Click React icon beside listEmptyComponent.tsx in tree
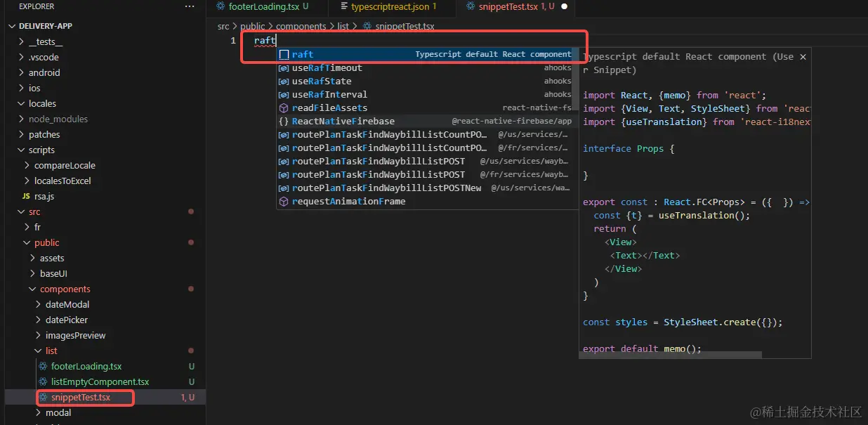 click(x=43, y=381)
